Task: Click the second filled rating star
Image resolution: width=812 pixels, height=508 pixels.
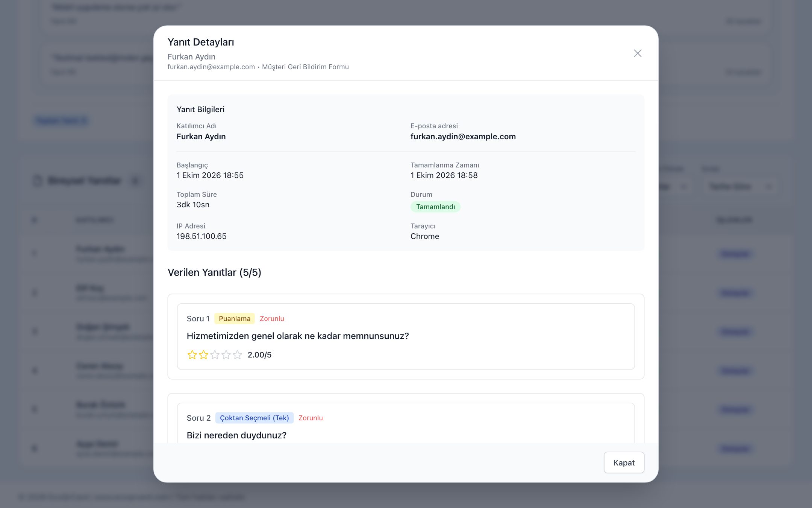Action: [203, 355]
